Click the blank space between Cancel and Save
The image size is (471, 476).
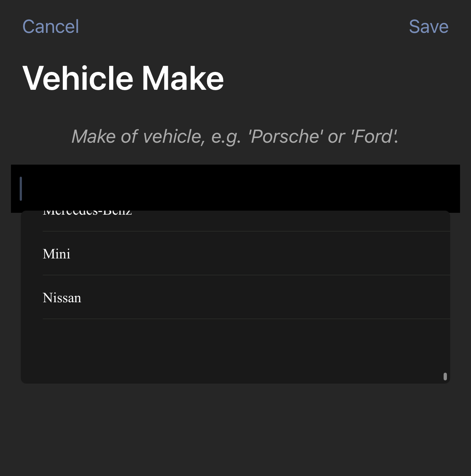244,27
